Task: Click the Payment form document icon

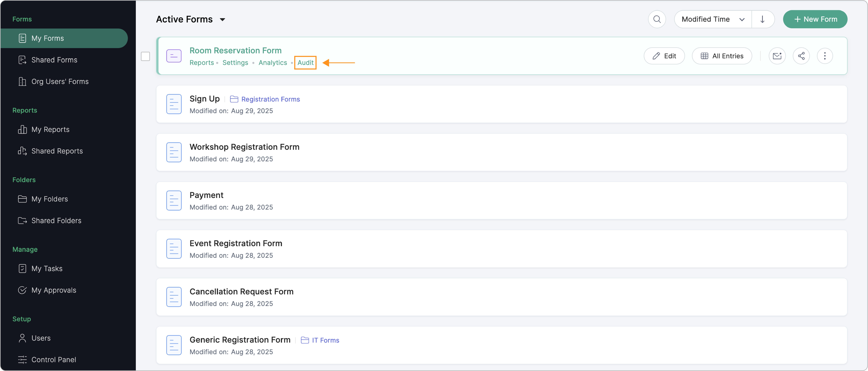Action: [x=174, y=201]
